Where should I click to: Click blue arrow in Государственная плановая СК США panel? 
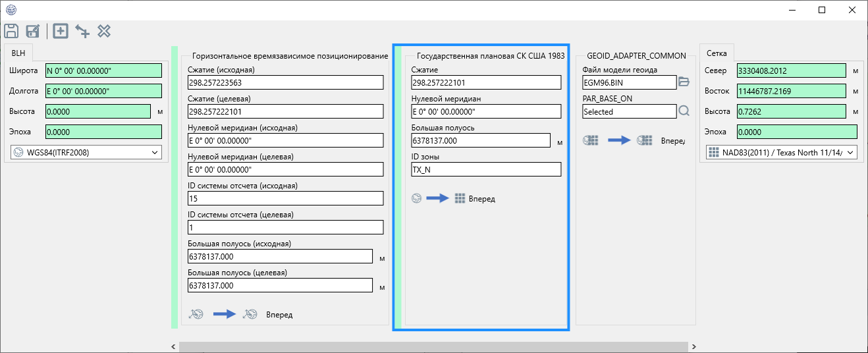point(437,198)
